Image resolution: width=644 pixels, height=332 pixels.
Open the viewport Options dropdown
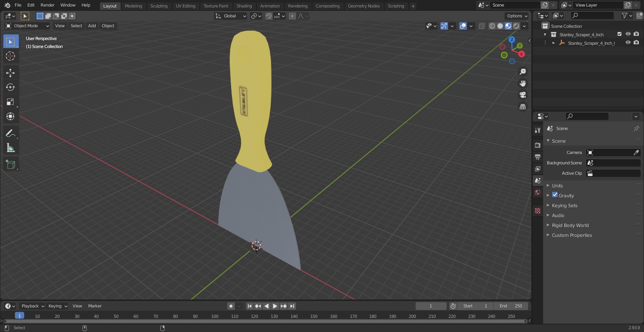[x=517, y=16]
